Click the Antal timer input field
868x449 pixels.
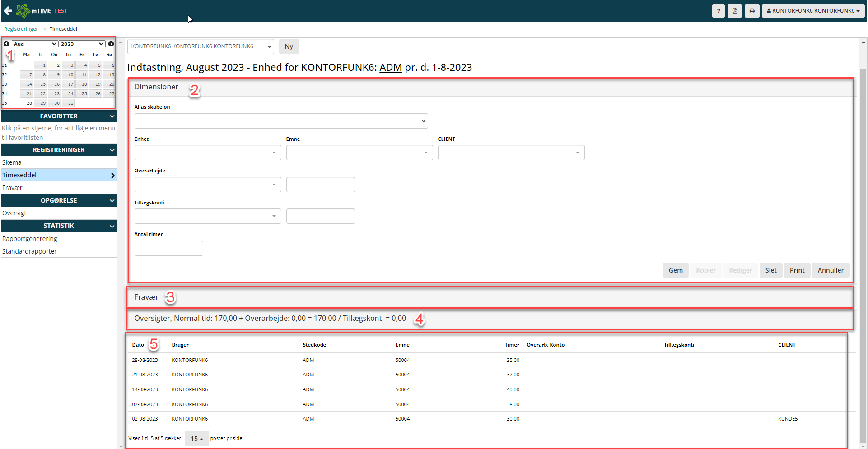click(168, 248)
